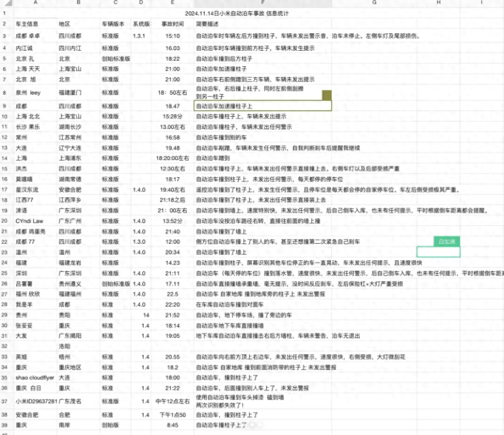Click the '上海 北北' cell

coord(28,117)
